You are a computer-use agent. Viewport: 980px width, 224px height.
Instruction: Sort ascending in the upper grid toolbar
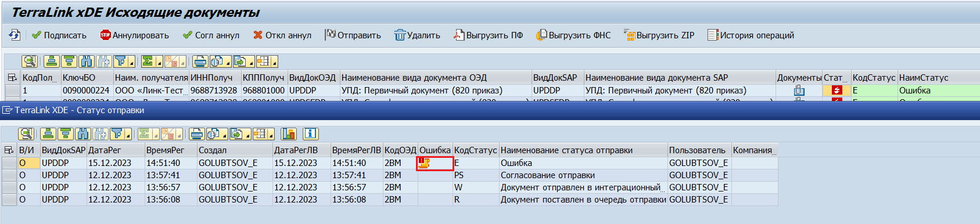tap(51, 62)
